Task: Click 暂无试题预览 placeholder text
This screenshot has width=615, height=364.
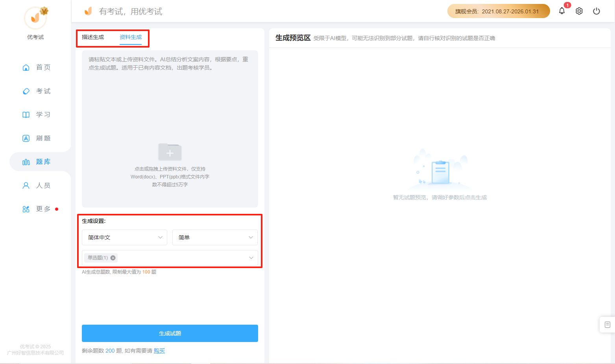Action: 440,197
